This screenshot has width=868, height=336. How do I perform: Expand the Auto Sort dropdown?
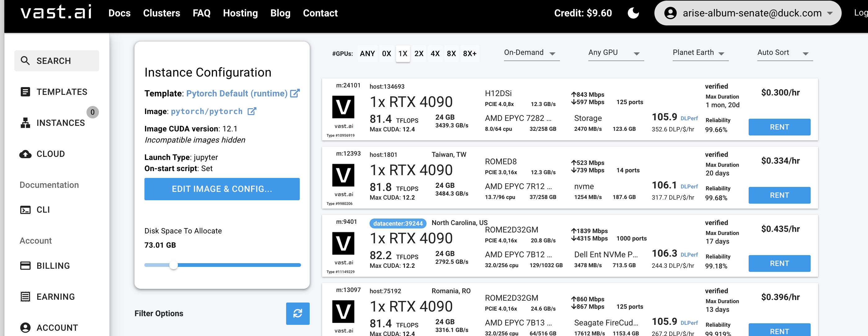pyautogui.click(x=784, y=53)
